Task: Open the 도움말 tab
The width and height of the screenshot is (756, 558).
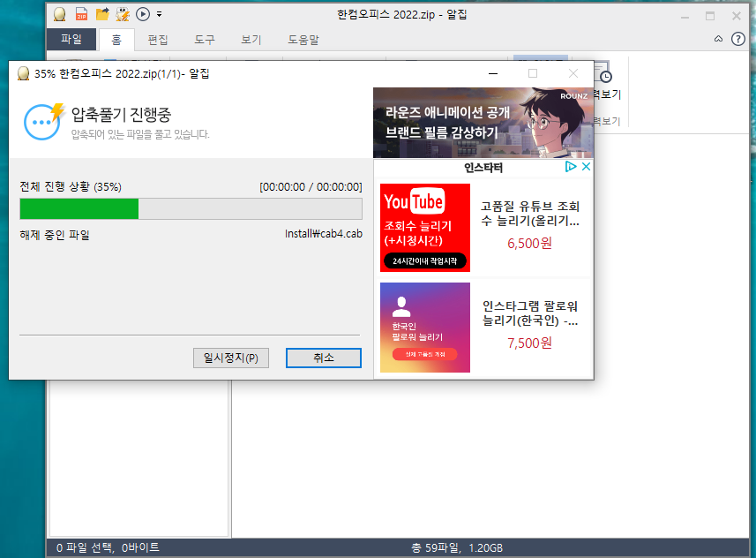Action: tap(303, 40)
